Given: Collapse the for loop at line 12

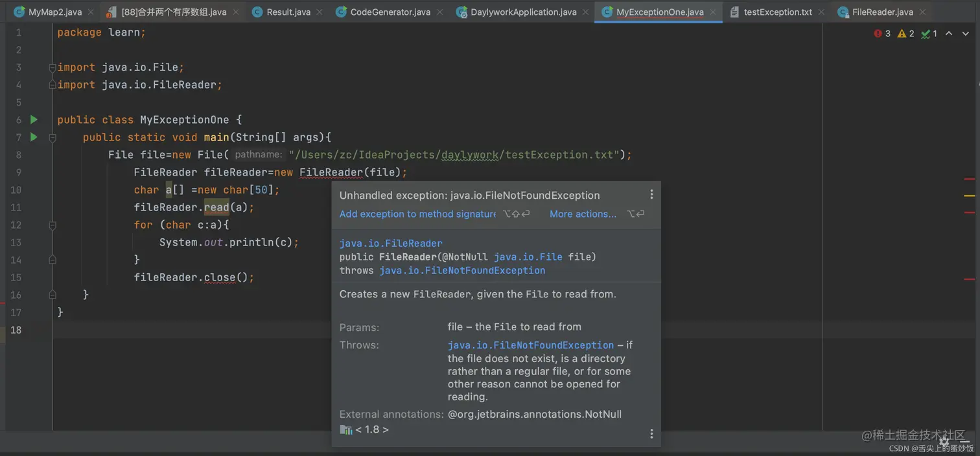Looking at the screenshot, I should point(52,225).
